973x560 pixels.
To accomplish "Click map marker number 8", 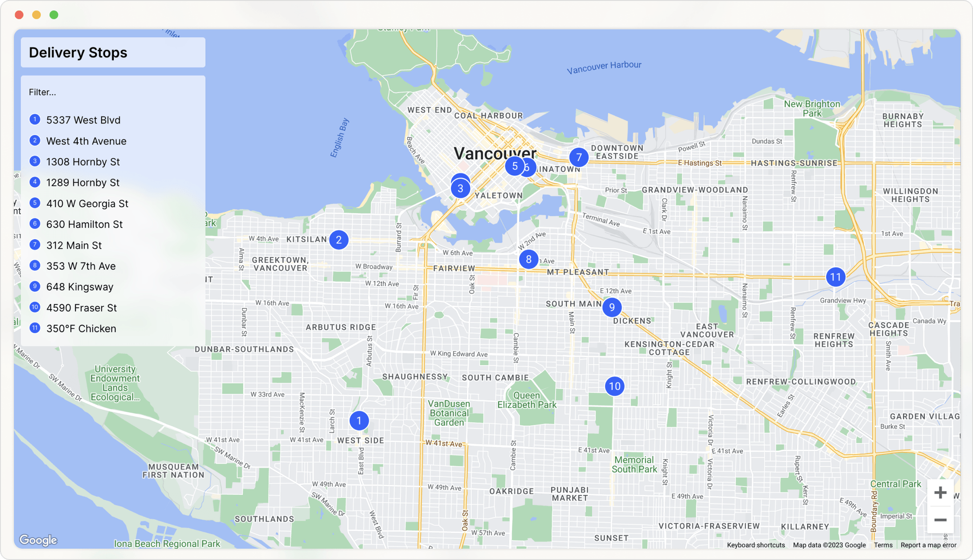I will click(x=528, y=259).
